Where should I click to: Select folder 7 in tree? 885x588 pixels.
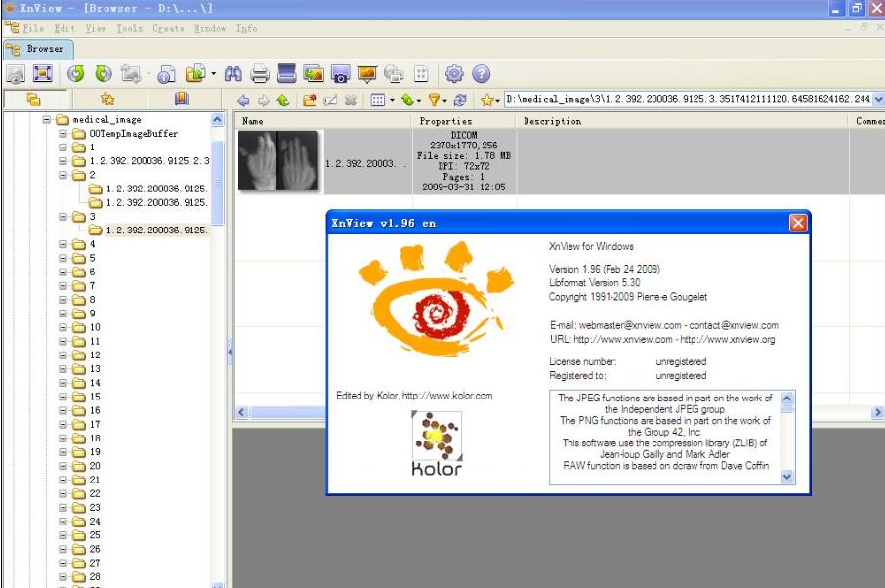92,286
